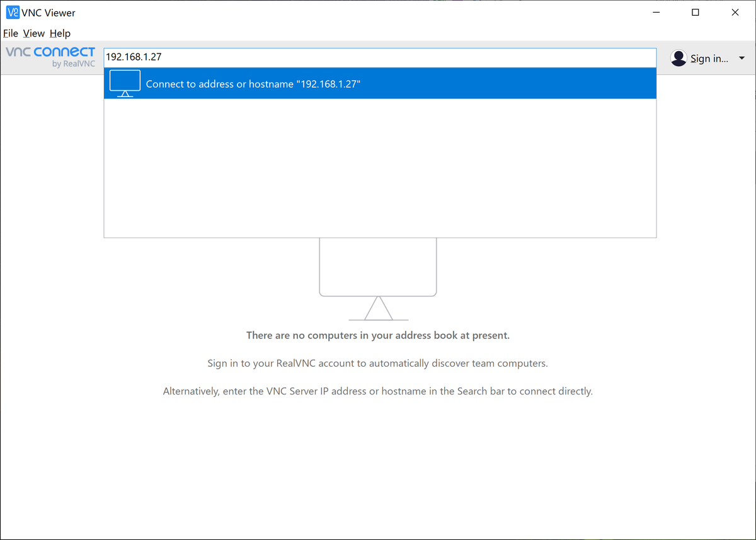Maximize the VNC Viewer window

696,13
